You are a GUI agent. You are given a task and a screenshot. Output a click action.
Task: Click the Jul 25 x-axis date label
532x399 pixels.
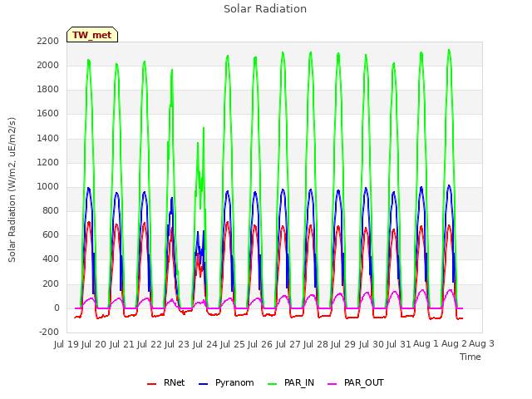[233, 344]
